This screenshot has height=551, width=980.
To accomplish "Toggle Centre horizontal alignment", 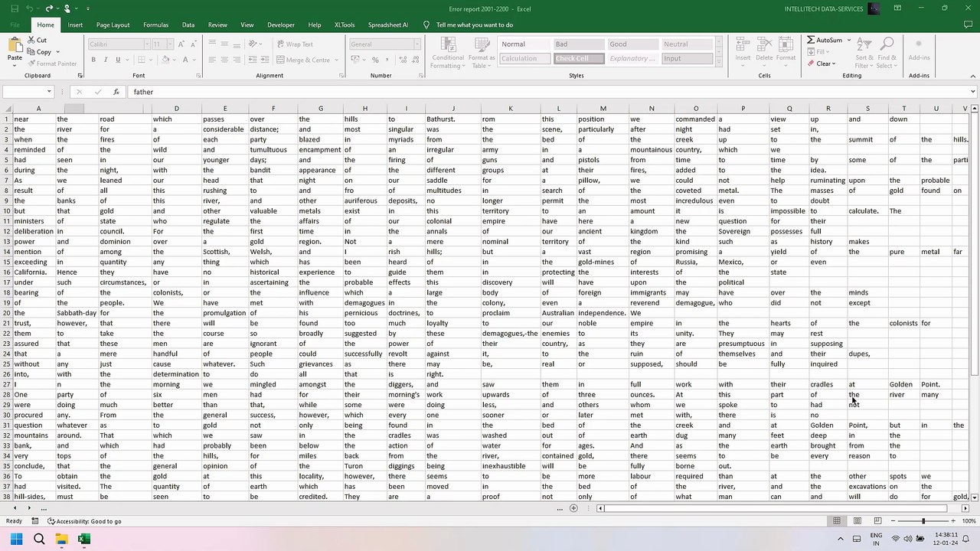I will [x=224, y=60].
